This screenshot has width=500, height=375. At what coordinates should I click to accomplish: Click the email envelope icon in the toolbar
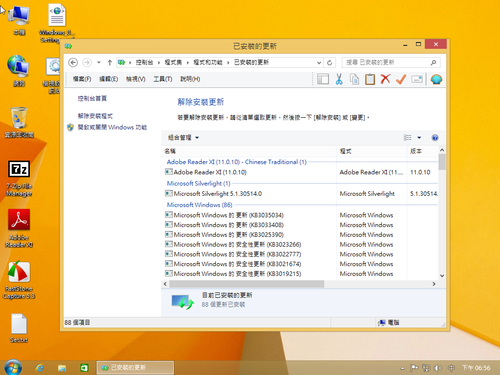(x=417, y=79)
